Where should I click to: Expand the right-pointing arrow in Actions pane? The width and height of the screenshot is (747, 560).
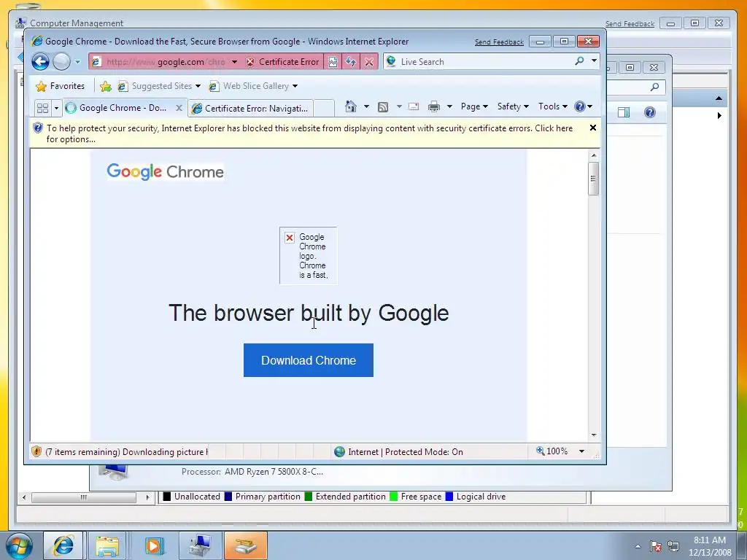click(719, 116)
